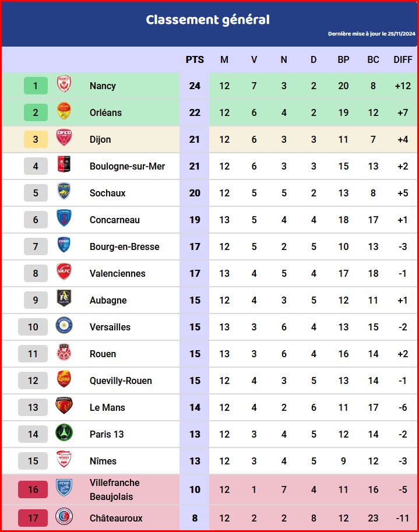
Task: Open the Concarneau team name
Action: pos(115,220)
